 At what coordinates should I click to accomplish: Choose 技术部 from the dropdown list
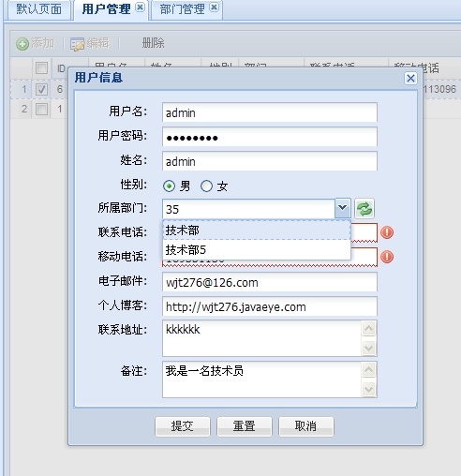coord(257,231)
